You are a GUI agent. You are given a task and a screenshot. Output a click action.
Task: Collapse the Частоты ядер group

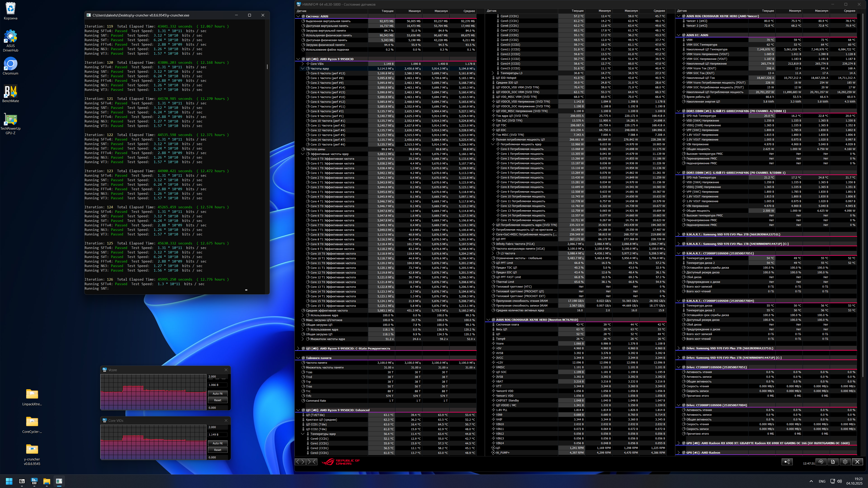[x=303, y=68]
